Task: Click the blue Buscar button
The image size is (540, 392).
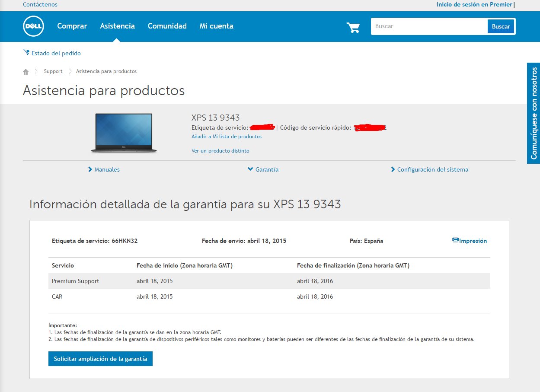Action: tap(501, 26)
